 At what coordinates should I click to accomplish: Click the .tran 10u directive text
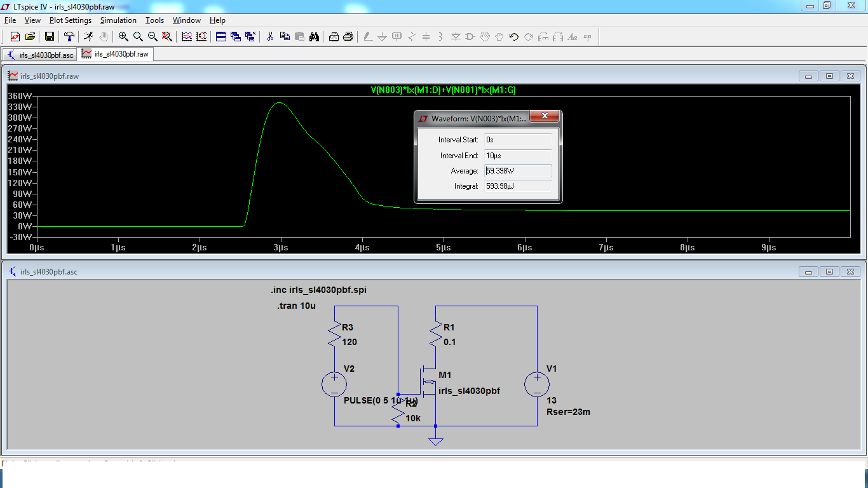point(296,306)
